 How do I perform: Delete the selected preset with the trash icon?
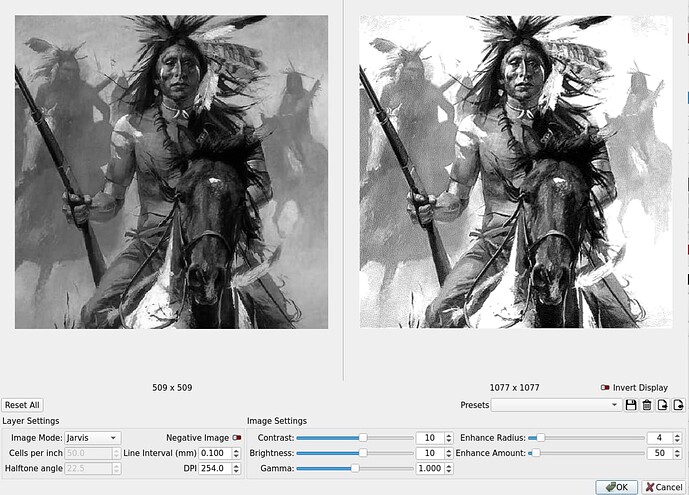click(646, 405)
